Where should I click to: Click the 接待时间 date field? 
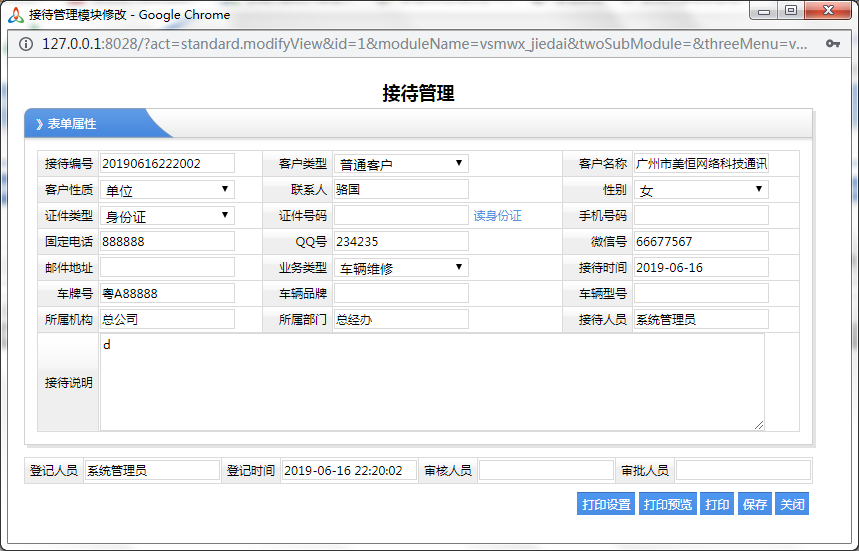[701, 268]
